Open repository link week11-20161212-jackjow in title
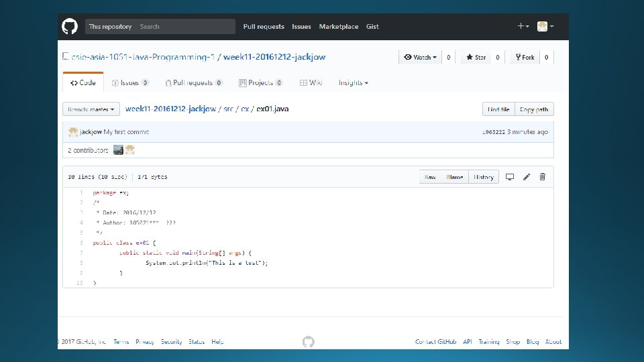 [x=274, y=57]
